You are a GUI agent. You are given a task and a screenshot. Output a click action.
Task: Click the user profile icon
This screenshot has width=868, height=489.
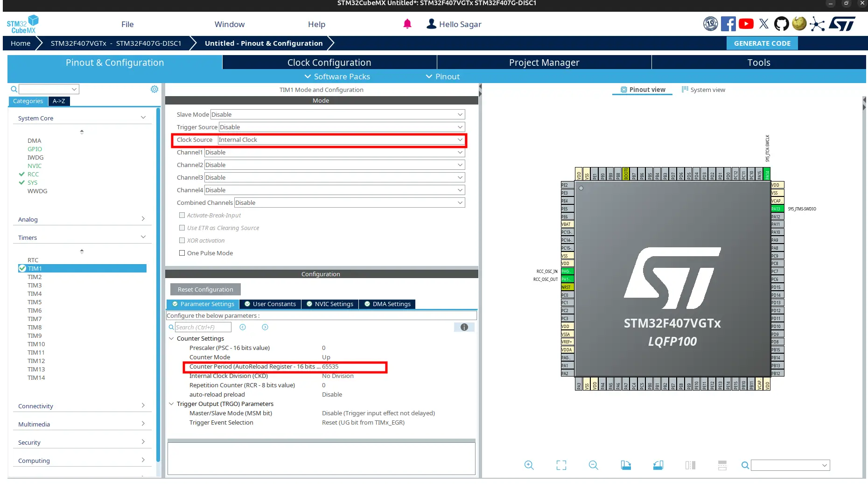[431, 24]
